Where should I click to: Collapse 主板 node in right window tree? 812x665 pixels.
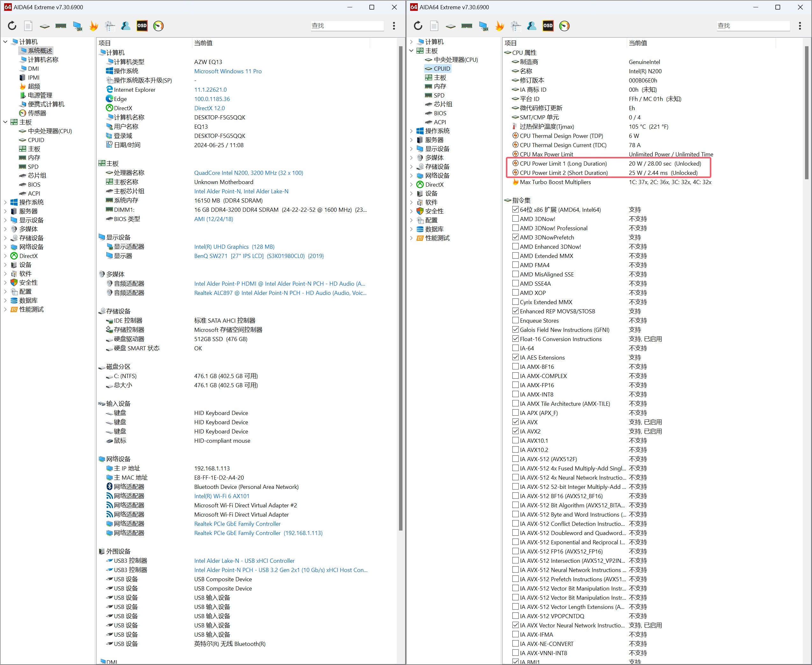411,51
